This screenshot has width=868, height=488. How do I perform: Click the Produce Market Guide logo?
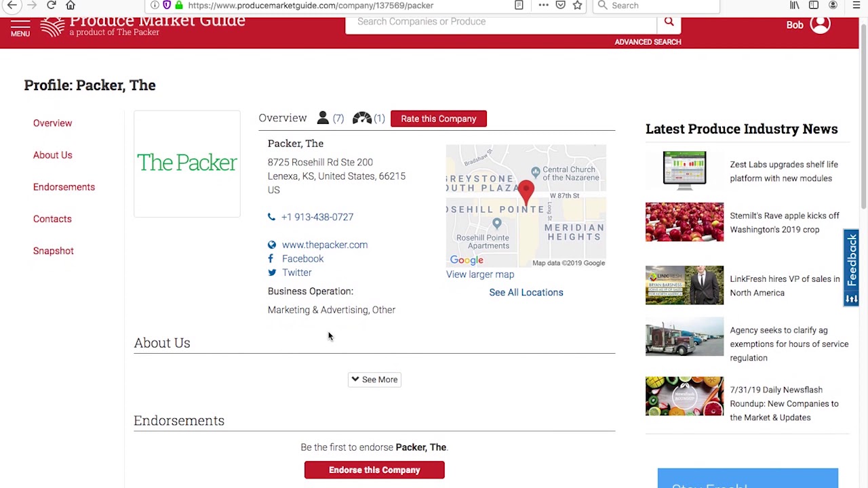click(x=142, y=26)
